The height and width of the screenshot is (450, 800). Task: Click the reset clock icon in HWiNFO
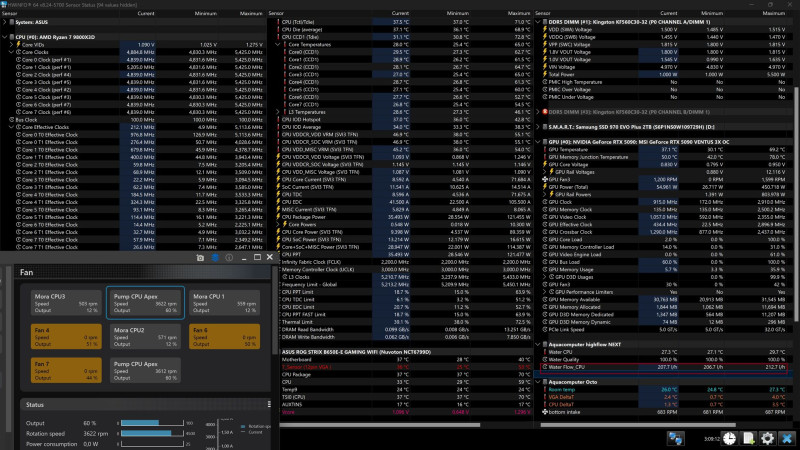pos(730,438)
